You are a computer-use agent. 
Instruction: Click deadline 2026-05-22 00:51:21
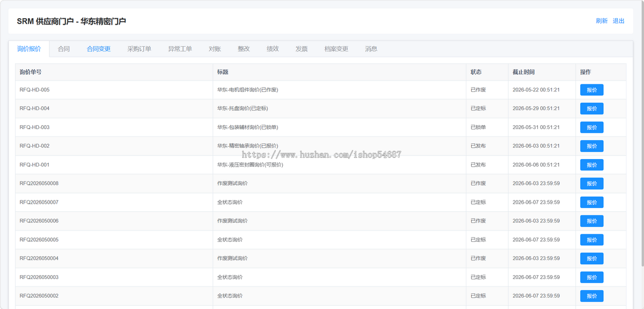coord(536,90)
